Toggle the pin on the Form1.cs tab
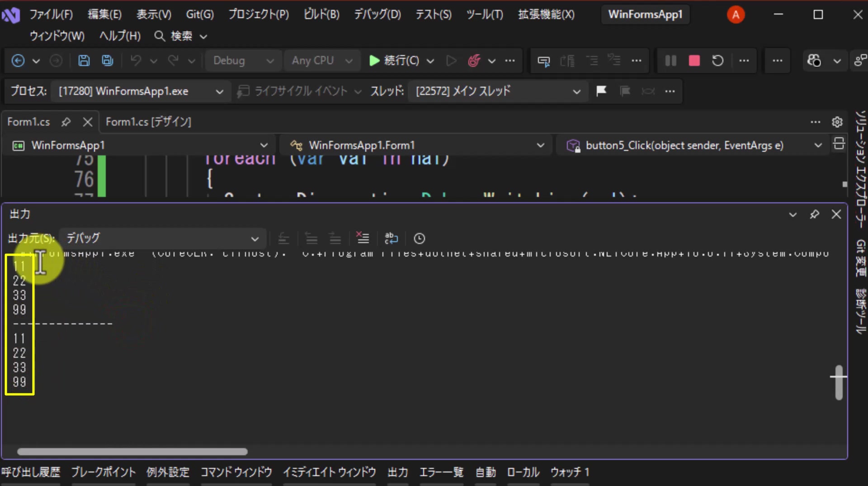Screen dimensions: 868x486 [x=66, y=122]
